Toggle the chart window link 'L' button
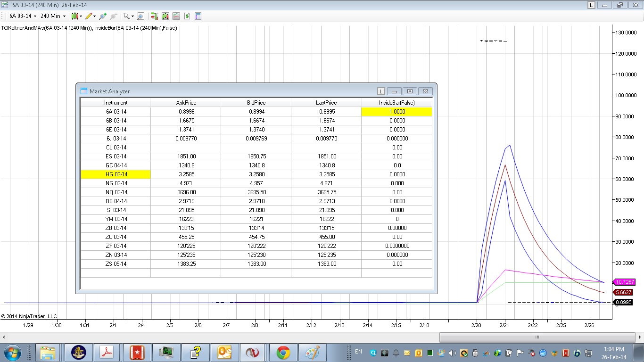This screenshot has width=644, height=362. (591, 5)
